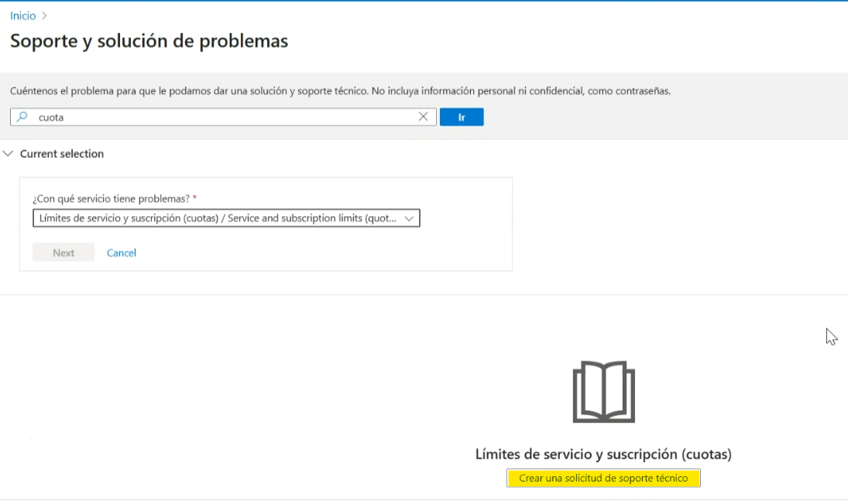Click the Soporte y solución de problemas heading
Viewport: 848px width, 504px height.
(149, 41)
